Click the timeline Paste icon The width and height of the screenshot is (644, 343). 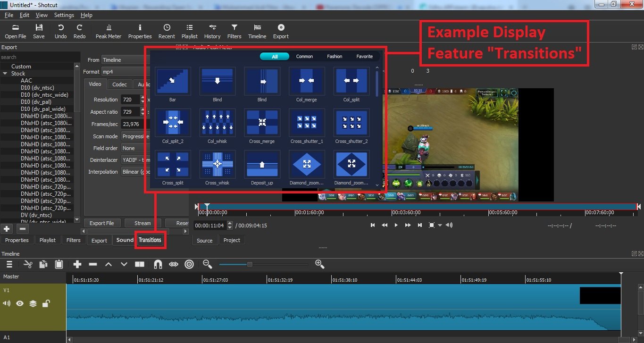(59, 265)
